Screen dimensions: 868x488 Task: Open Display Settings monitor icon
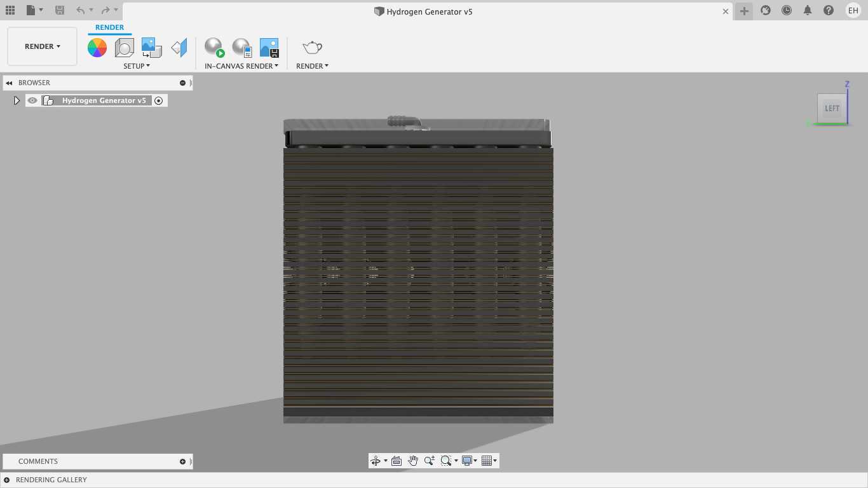[x=467, y=461]
